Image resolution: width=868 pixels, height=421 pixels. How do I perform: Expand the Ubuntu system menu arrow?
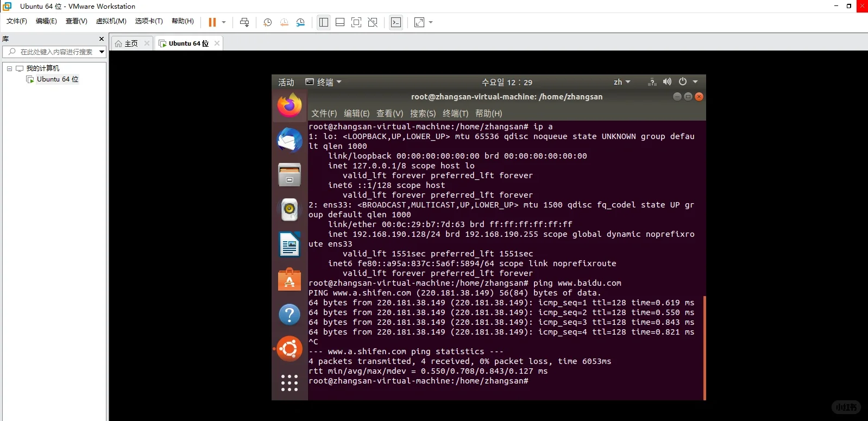click(695, 82)
